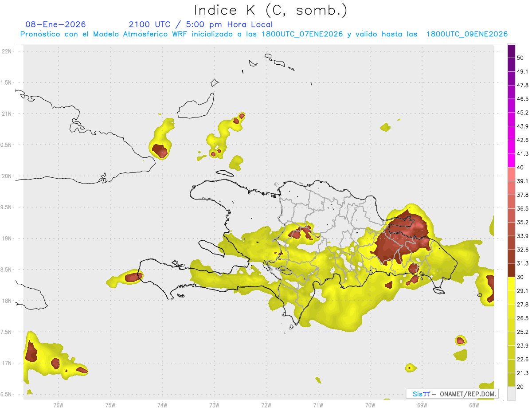Click the legend value "30"
This screenshot has height=411, width=532.
(520, 277)
